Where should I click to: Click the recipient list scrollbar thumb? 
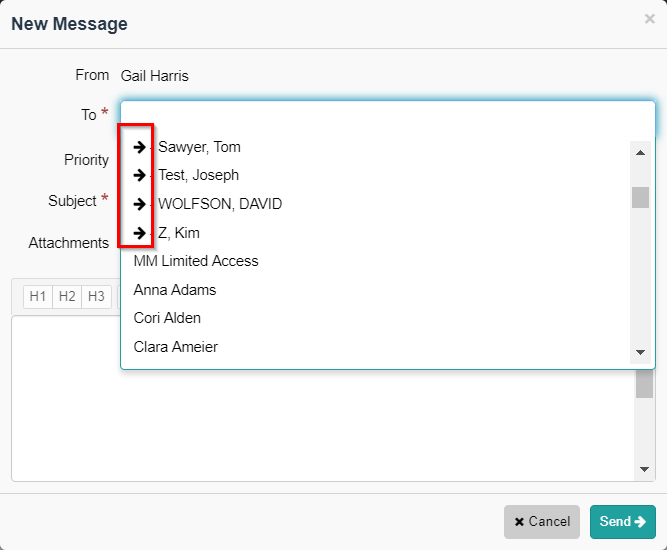click(640, 197)
